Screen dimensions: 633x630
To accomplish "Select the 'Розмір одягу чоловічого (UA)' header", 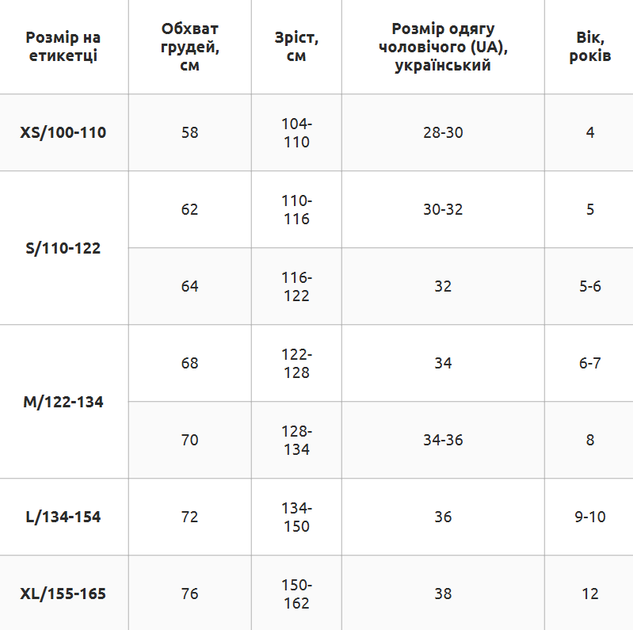I will 443,46.
